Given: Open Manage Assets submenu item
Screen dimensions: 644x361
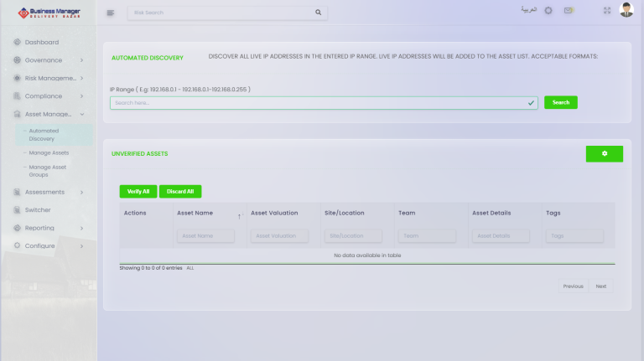Looking at the screenshot, I should 49,153.
